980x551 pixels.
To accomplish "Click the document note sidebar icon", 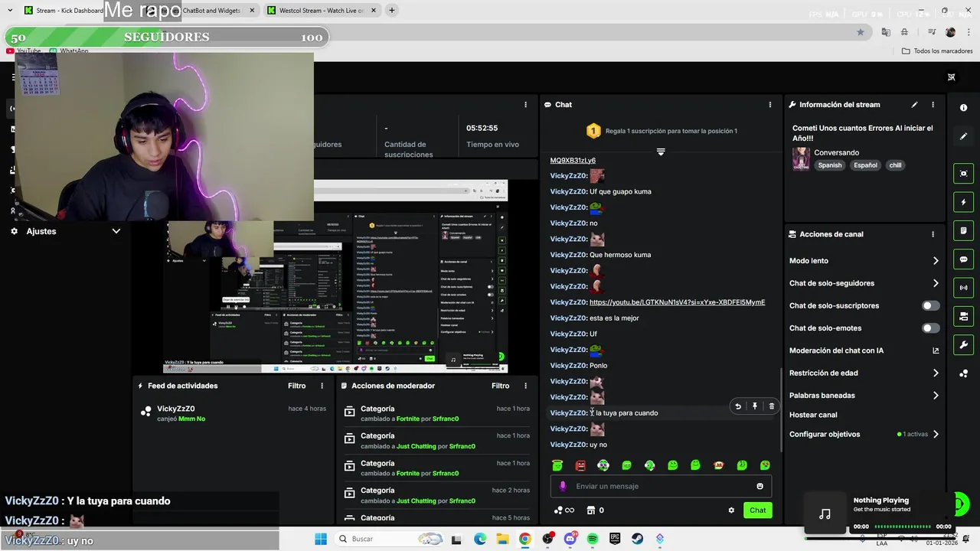I will 963,230.
